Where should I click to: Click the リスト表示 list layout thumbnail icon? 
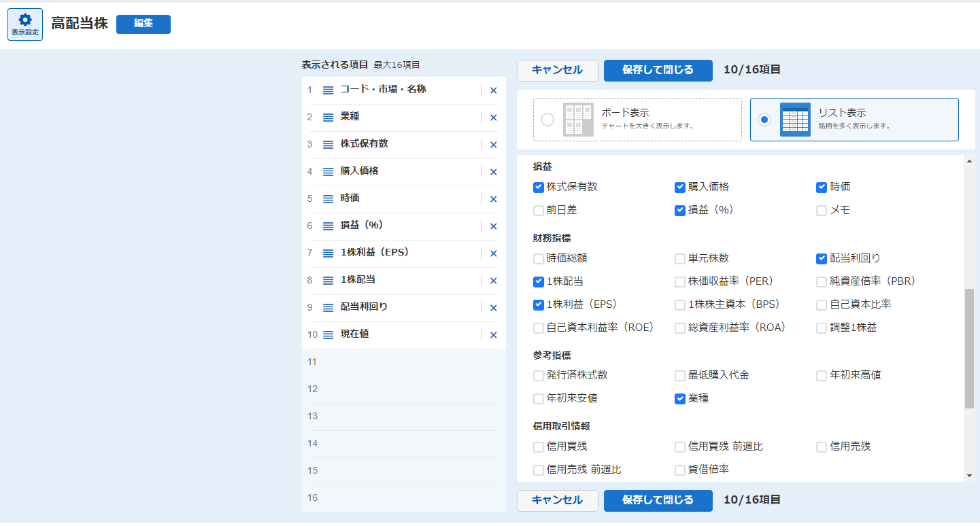click(x=795, y=120)
